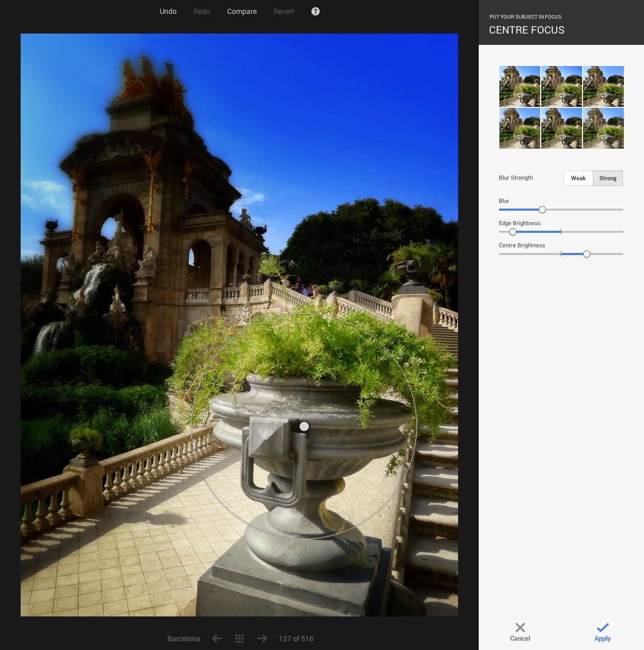Click the focus centre handle on the photo

point(304,426)
